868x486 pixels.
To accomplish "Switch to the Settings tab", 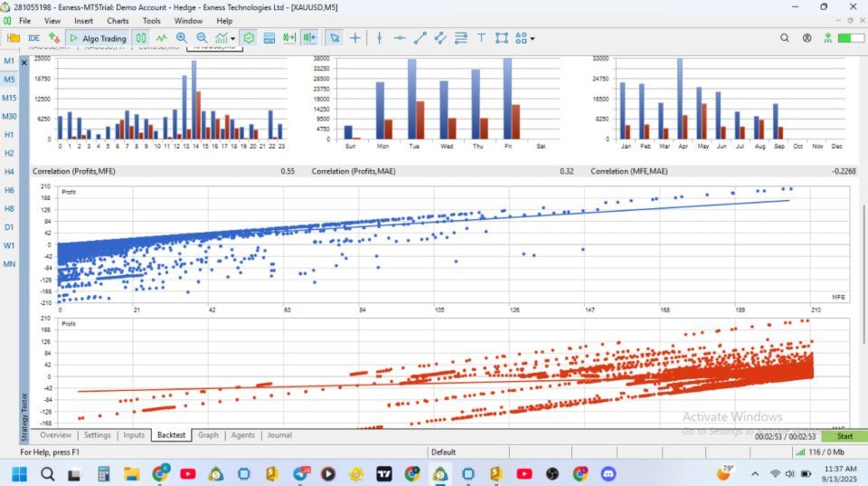I will point(98,435).
